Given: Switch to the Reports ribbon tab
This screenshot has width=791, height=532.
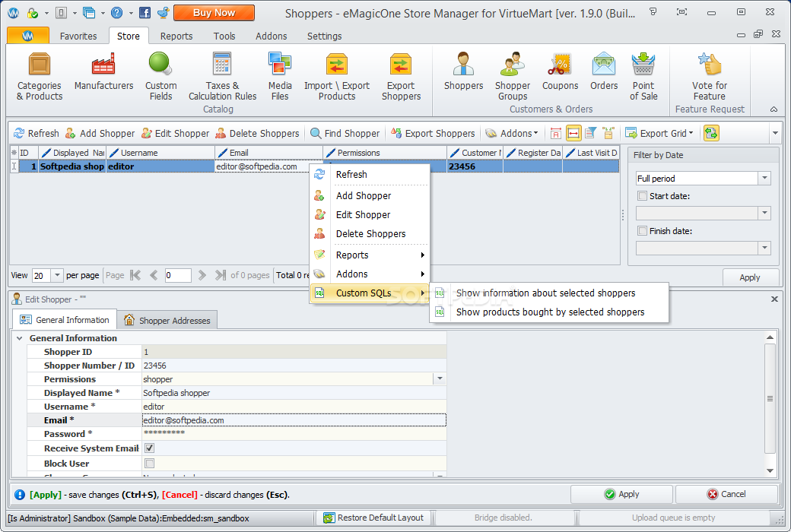Looking at the screenshot, I should (x=176, y=36).
